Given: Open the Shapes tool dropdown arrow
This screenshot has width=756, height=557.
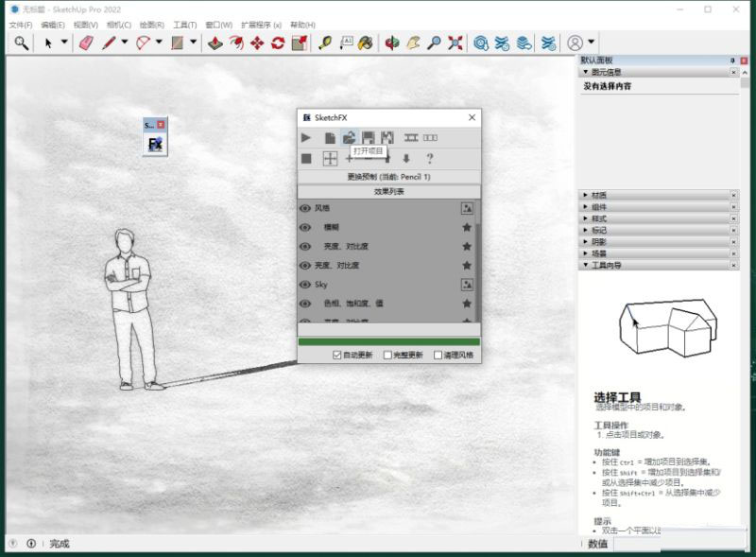Looking at the screenshot, I should (193, 43).
